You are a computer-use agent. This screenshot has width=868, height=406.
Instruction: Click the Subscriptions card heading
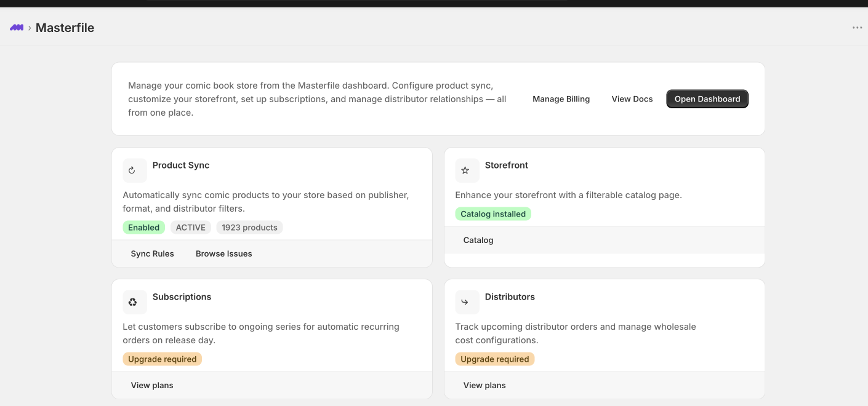tap(182, 297)
